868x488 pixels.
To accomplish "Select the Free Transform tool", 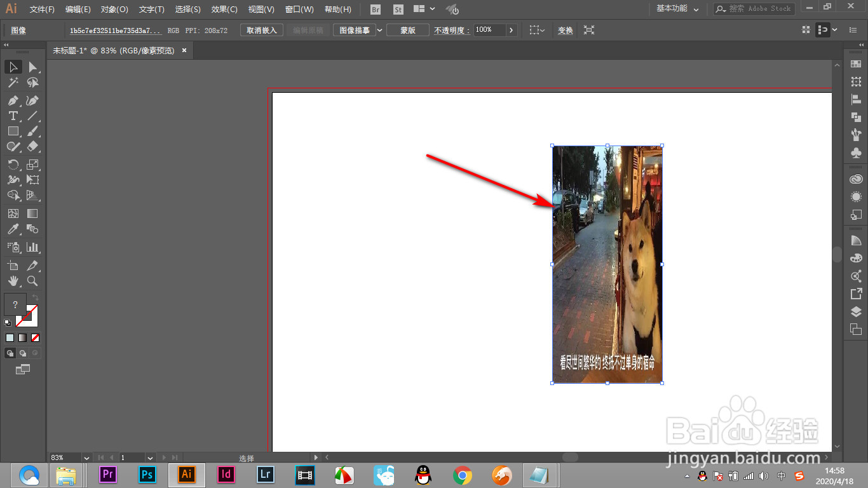I will point(32,180).
